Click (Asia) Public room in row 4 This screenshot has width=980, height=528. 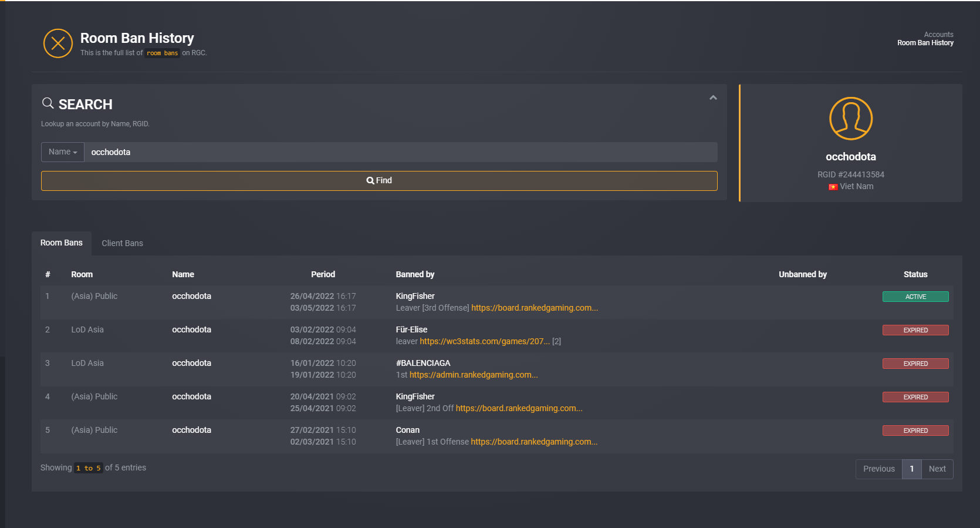coord(94,396)
